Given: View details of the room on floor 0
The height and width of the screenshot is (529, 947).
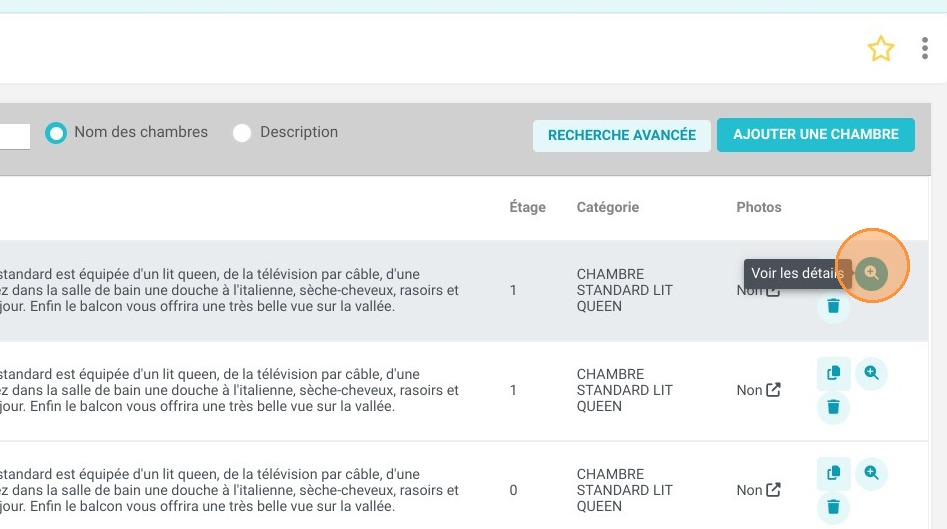Looking at the screenshot, I should click(x=871, y=473).
